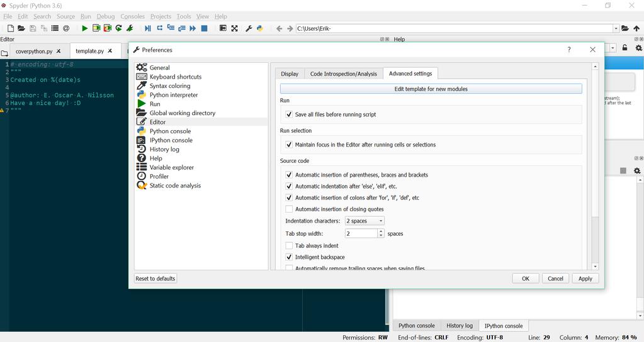Open the Source menu
This screenshot has width=644, height=342.
point(65,16)
